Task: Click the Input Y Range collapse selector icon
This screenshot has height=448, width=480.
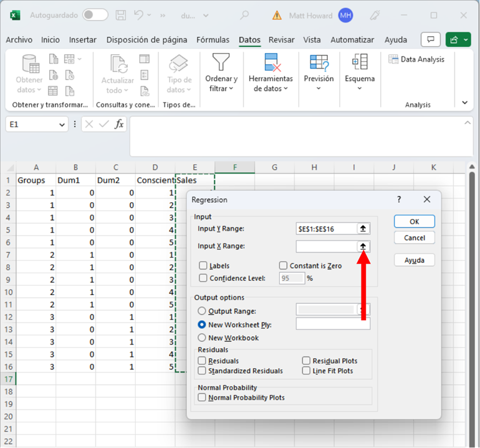Action: pyautogui.click(x=363, y=229)
